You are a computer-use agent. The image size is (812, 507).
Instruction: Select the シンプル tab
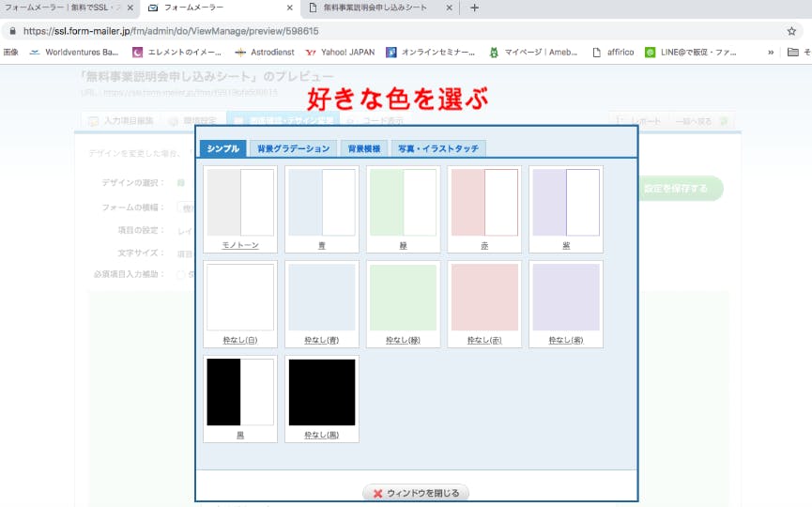[x=222, y=148]
